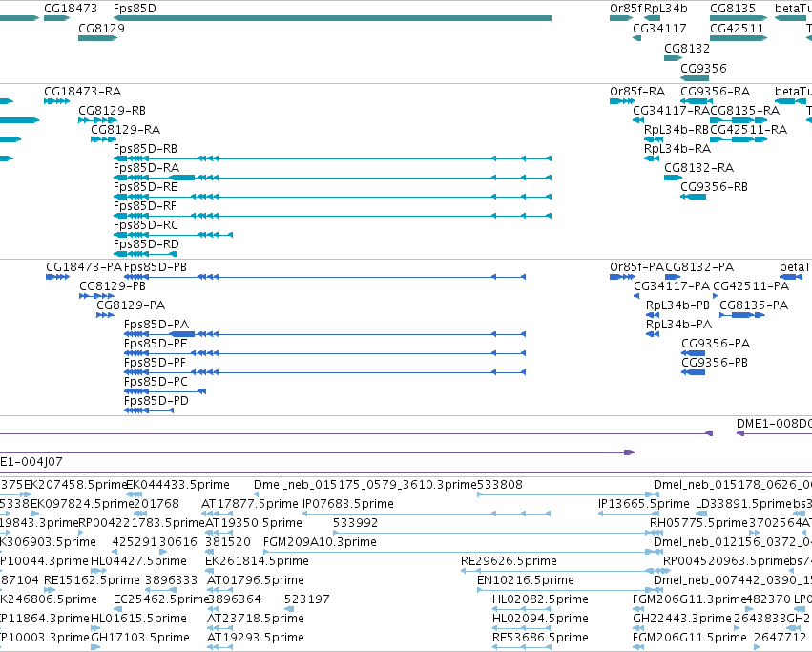Click the CG8132 gene label
Viewport: 812px width, 652px height.
point(687,48)
